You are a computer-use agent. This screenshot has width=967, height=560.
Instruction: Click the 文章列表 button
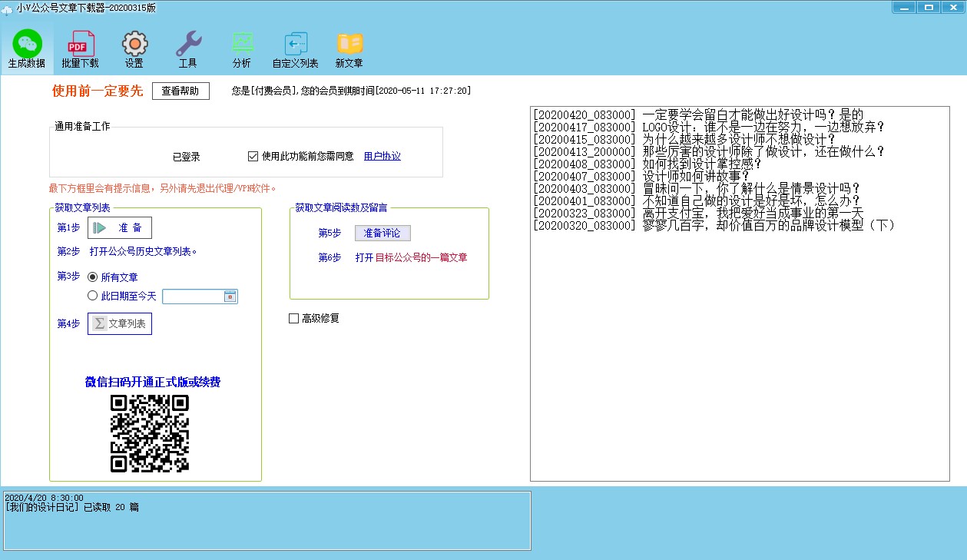pyautogui.click(x=120, y=324)
